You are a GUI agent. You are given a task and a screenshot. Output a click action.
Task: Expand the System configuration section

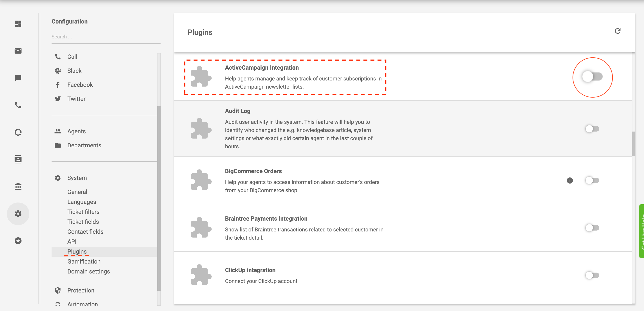coord(76,178)
